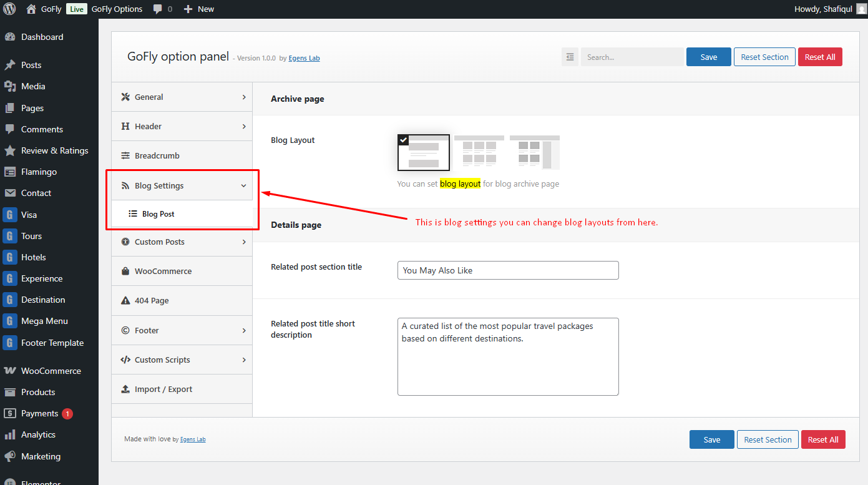Viewport: 868px width, 485px height.
Task: Click the plus icon beside New
Action: pyautogui.click(x=188, y=9)
